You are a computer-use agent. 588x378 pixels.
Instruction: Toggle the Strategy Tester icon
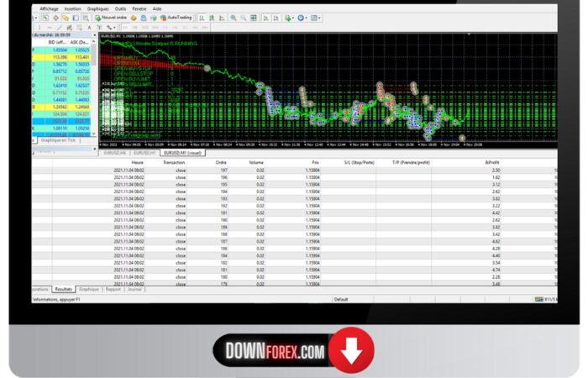86,18
